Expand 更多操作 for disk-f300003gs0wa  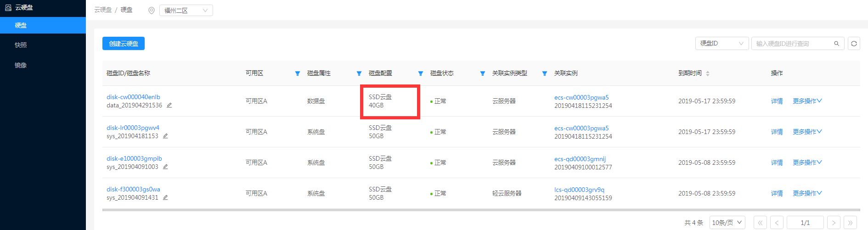807,193
